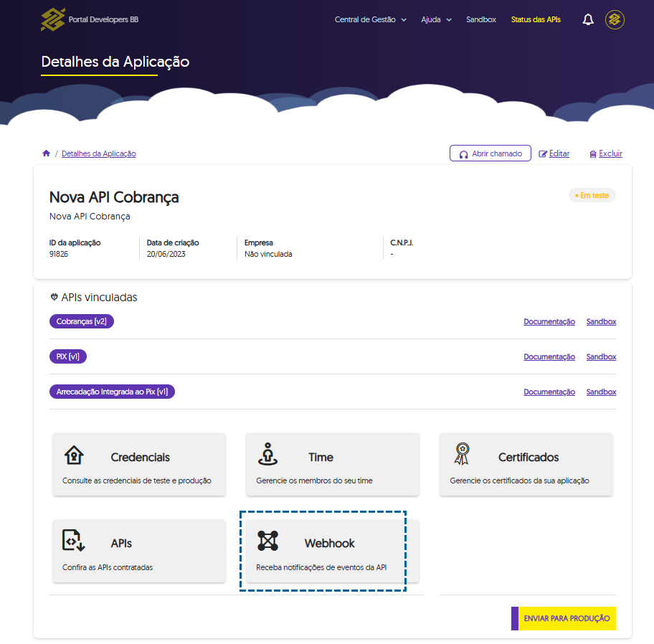The height and width of the screenshot is (644, 654).
Task: Click the PIX [v1] tag
Action: (68, 356)
